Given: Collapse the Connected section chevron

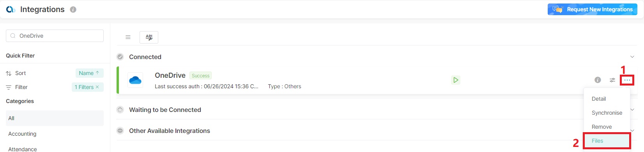Looking at the screenshot, I should click(632, 57).
